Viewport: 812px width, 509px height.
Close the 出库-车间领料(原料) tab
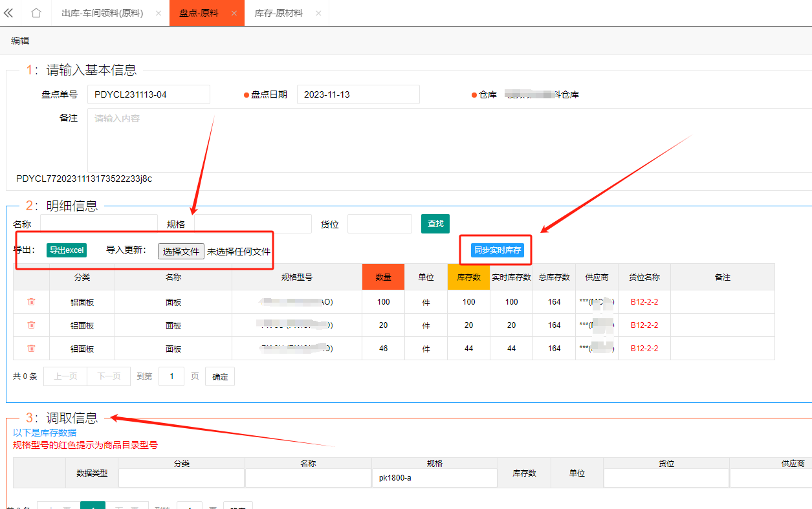click(x=159, y=14)
